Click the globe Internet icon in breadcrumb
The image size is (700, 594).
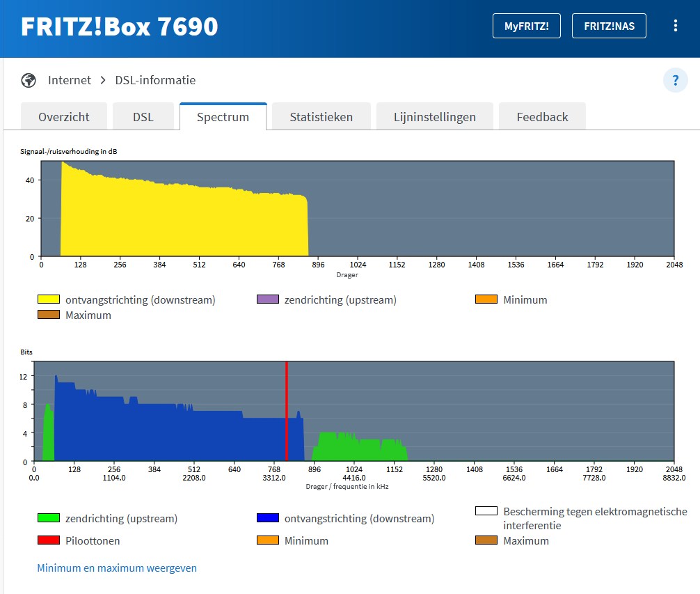pyautogui.click(x=29, y=80)
